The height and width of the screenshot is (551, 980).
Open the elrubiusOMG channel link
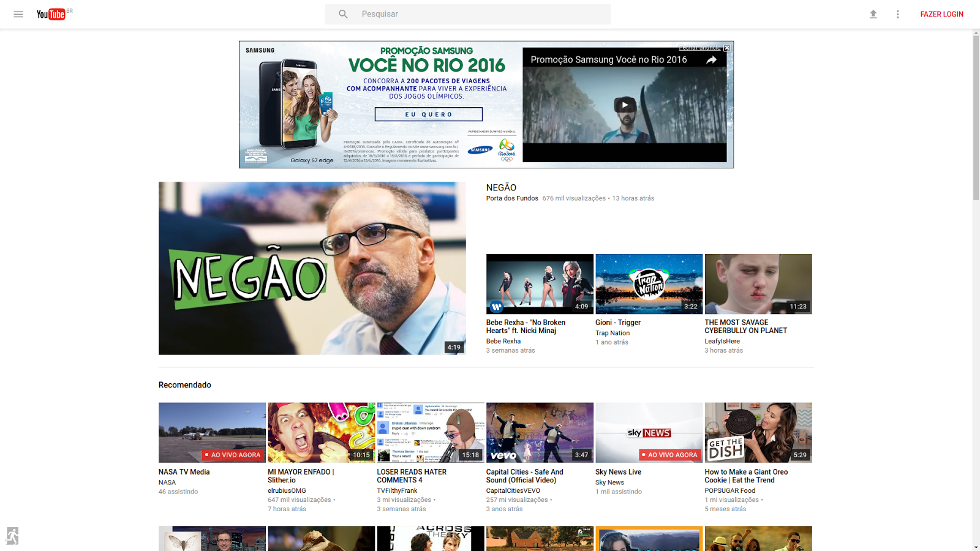click(x=287, y=491)
